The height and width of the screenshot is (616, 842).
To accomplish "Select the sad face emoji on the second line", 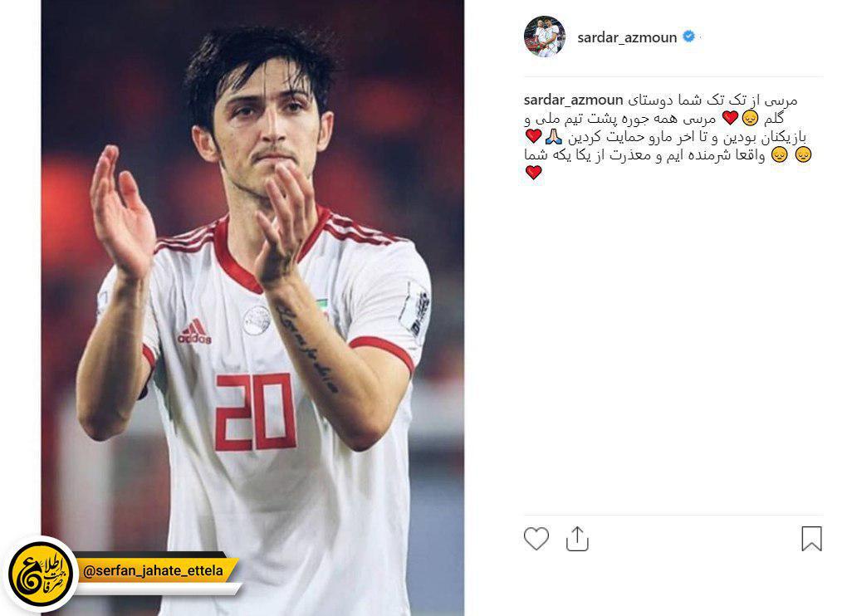I will point(750,118).
